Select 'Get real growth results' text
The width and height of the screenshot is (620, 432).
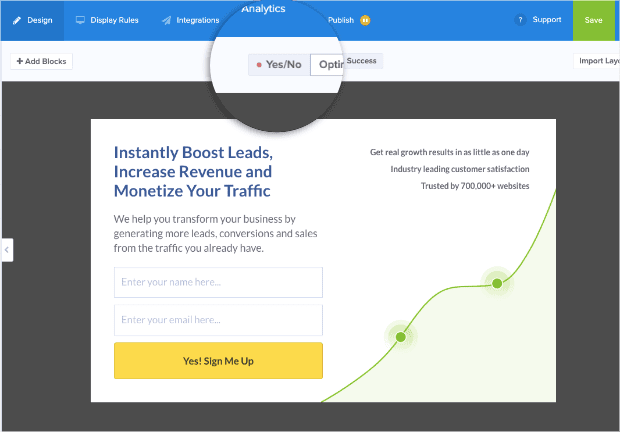pos(450,152)
